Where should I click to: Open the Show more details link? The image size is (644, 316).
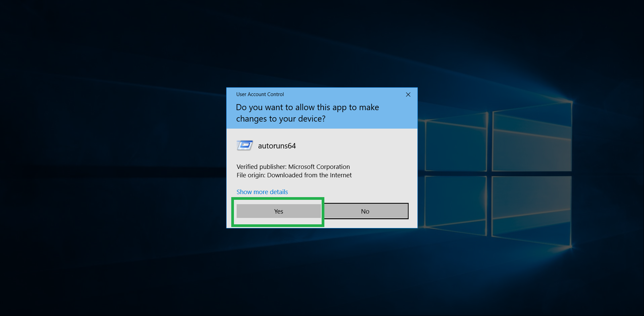click(262, 192)
